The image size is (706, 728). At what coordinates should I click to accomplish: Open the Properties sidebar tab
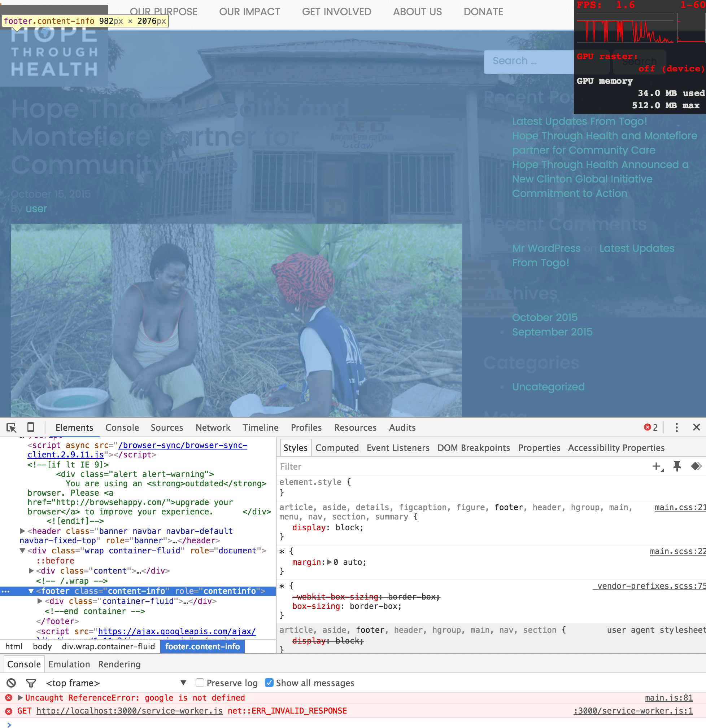coord(539,448)
